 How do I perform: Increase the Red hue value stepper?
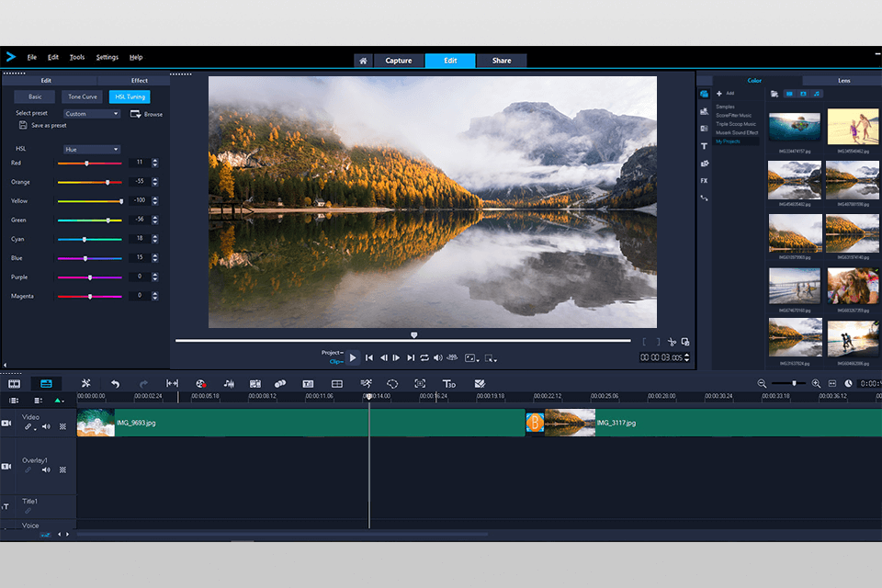click(x=154, y=161)
